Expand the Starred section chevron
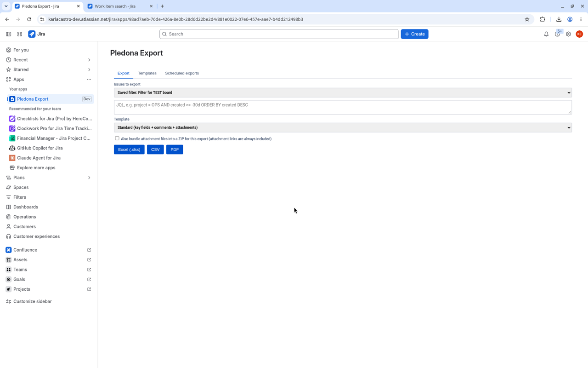Screen dimensions: 588x368 [x=89, y=69]
